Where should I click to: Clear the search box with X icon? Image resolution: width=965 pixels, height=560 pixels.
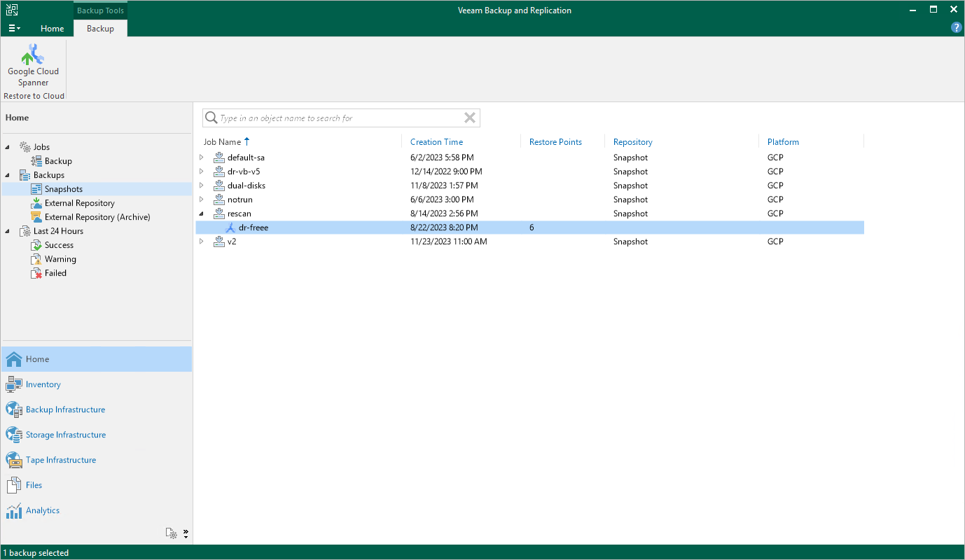pyautogui.click(x=470, y=118)
